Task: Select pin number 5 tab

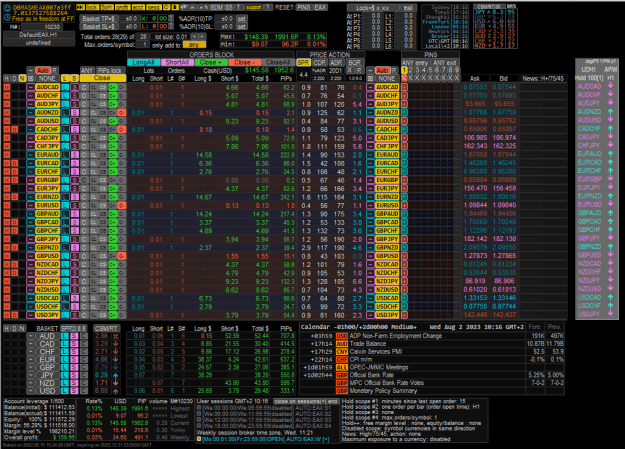Action: pos(430,70)
